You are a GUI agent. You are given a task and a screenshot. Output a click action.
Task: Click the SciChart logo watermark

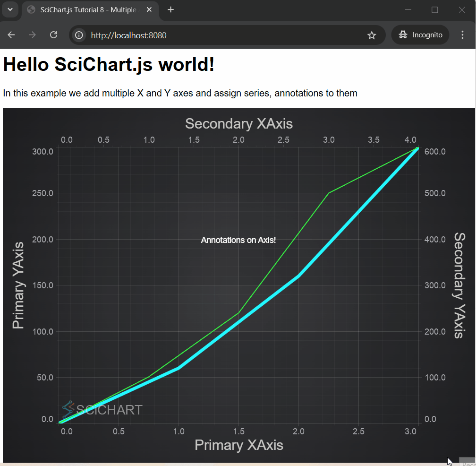point(102,409)
